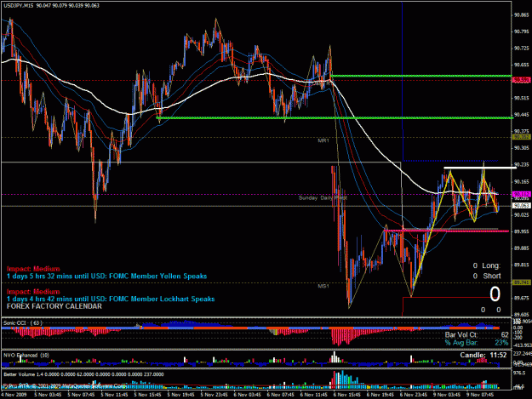Image resolution: width=532 pixels, height=399 pixels.
Task: Click the 90.515 price axis value
Action: coord(521,98)
